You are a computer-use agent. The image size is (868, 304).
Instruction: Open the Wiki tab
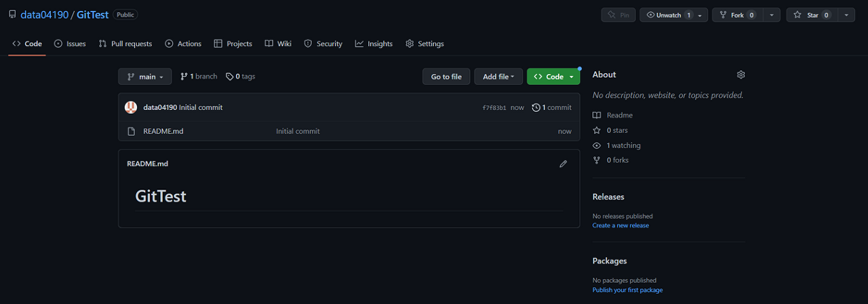pos(278,43)
